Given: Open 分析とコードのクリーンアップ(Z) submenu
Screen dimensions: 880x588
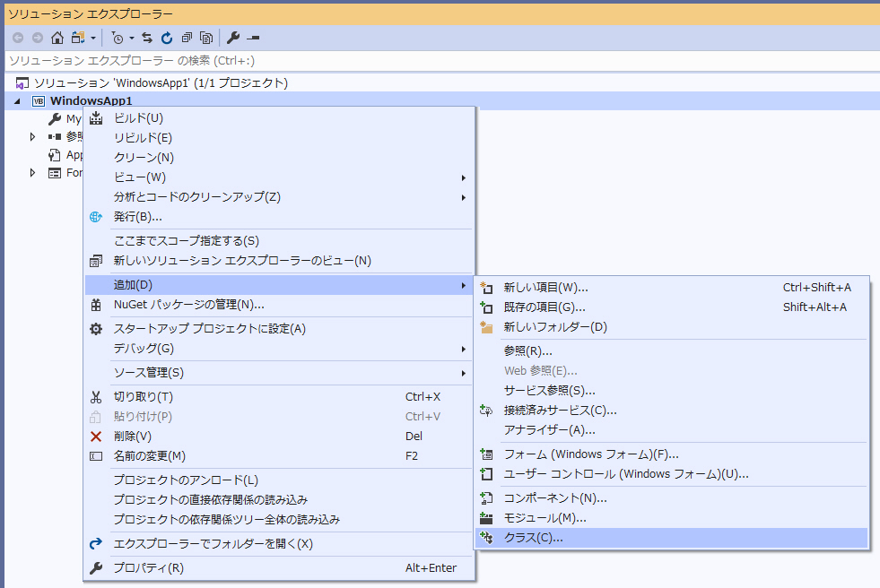Looking at the screenshot, I should [280, 197].
